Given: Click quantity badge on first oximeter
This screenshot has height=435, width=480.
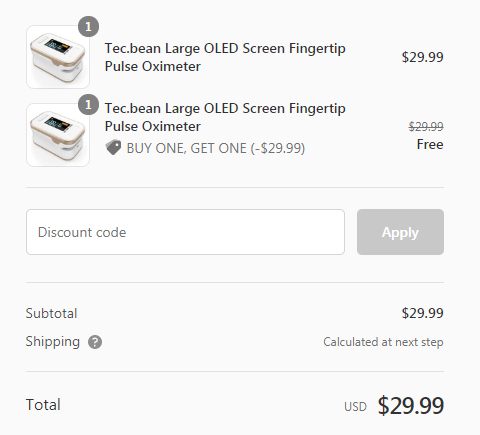Looking at the screenshot, I should [x=88, y=26].
